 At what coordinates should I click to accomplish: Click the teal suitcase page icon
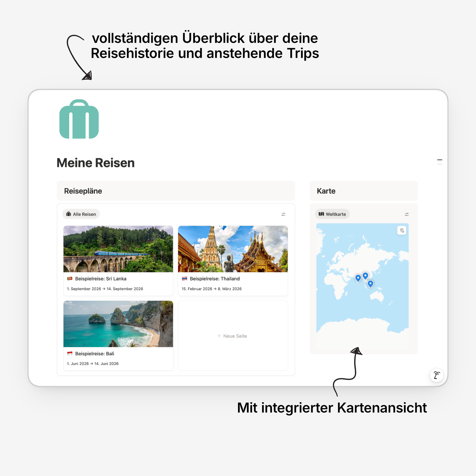[x=79, y=119]
